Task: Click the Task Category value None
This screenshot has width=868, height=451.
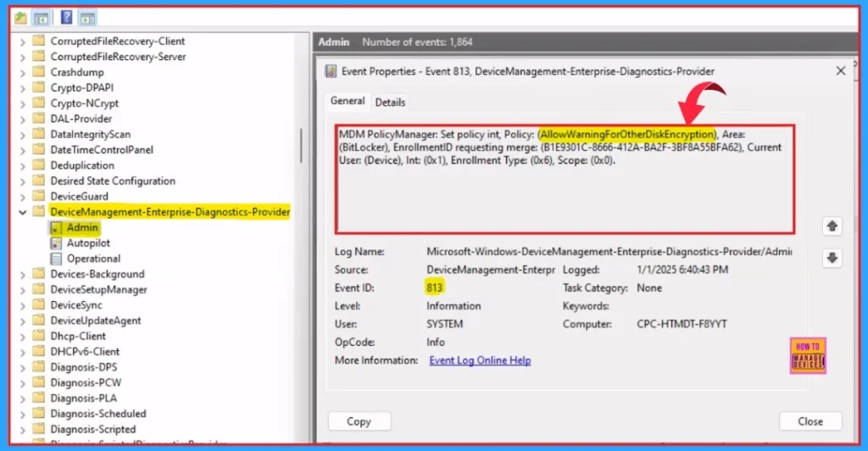Action: [x=649, y=288]
